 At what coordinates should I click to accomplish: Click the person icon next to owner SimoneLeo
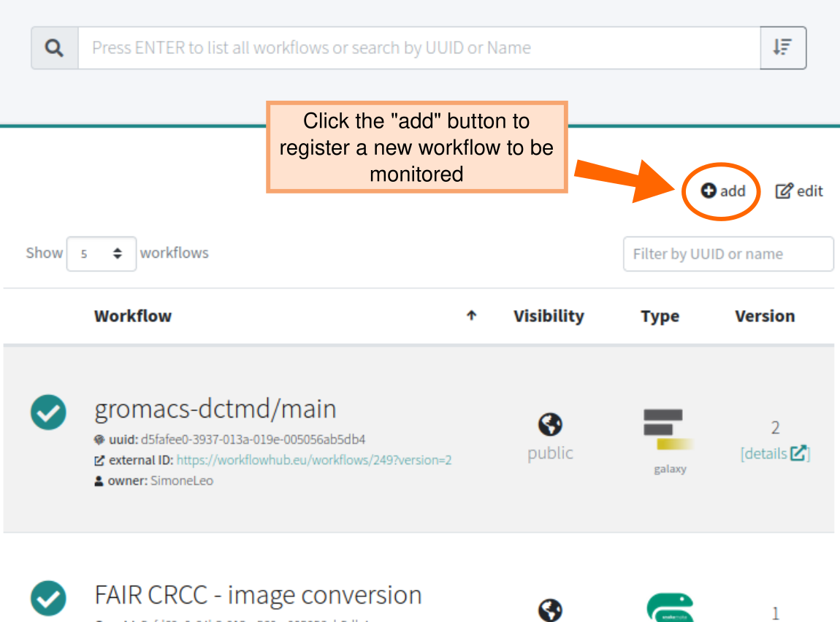[x=98, y=480]
